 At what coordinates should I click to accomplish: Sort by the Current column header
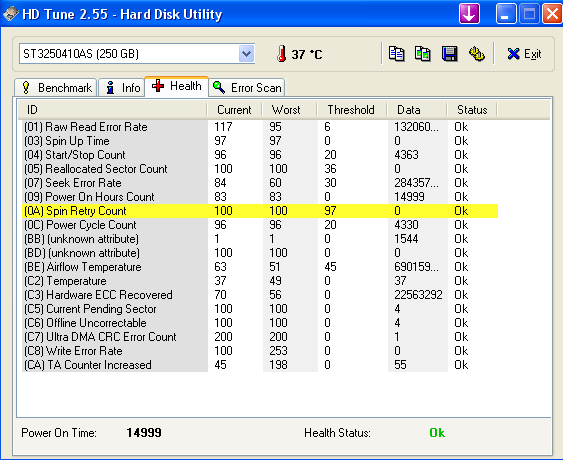[234, 110]
